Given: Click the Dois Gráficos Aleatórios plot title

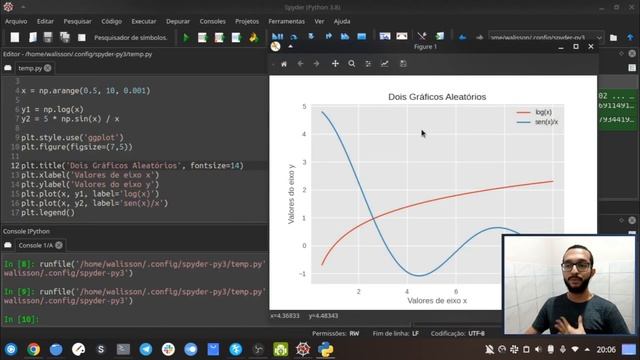Looking at the screenshot, I should (437, 97).
